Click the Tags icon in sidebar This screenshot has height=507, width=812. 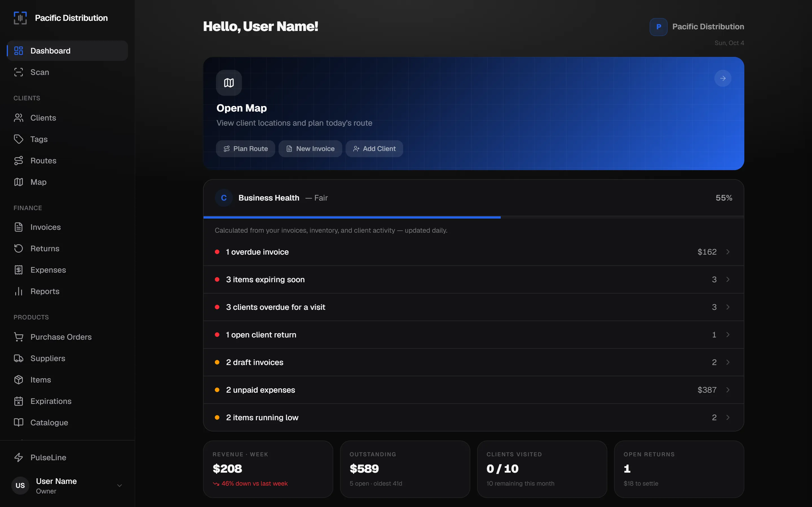click(18, 139)
